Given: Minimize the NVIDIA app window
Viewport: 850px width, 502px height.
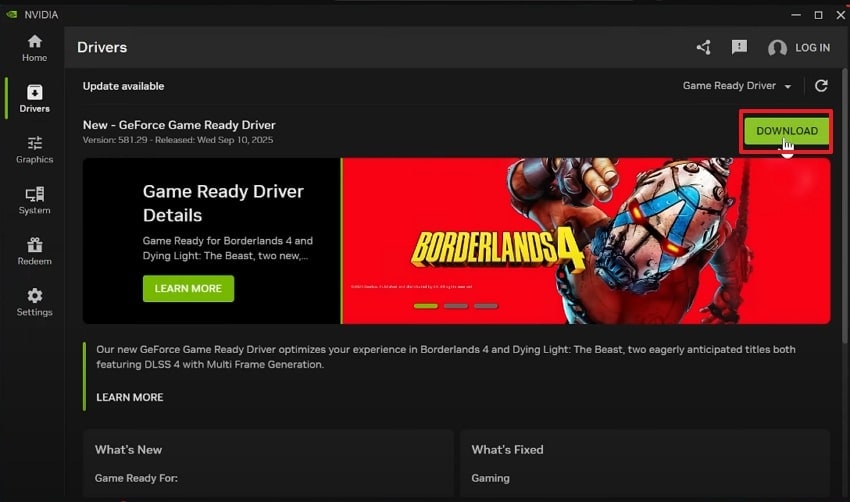Looking at the screenshot, I should click(796, 15).
